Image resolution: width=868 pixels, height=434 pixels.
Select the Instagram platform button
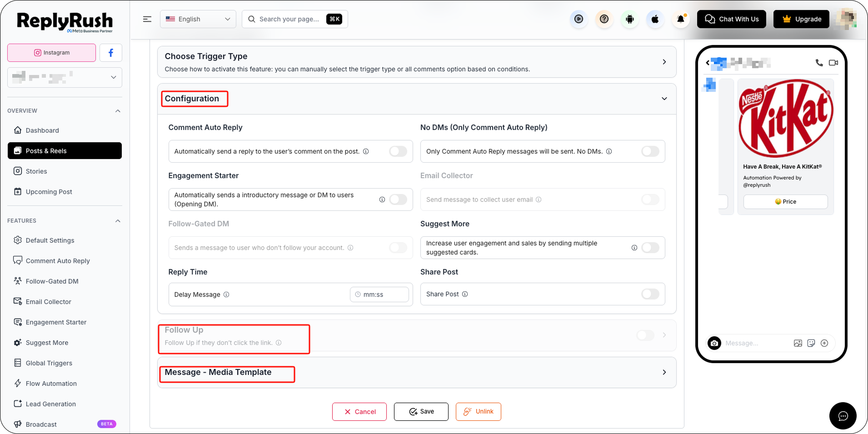click(x=51, y=53)
